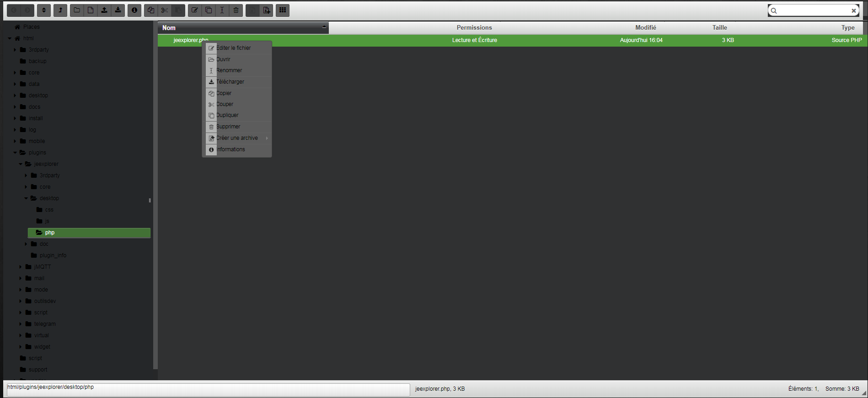
Task: Expand the jMQTT folder arrow
Action: tap(21, 267)
